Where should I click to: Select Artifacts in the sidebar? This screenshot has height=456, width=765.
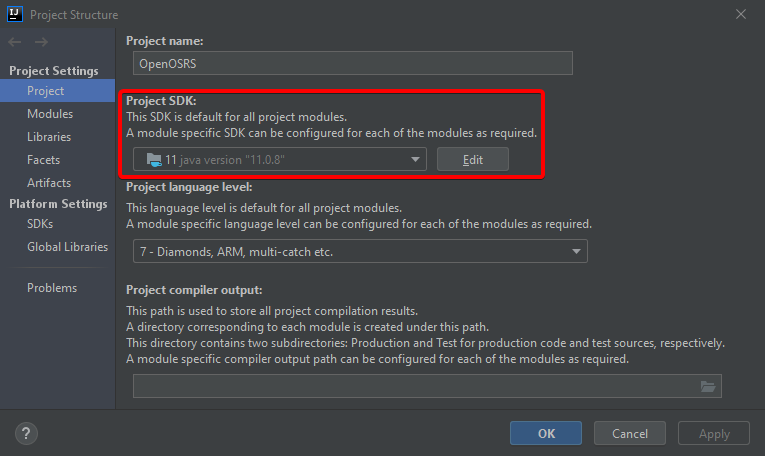(x=49, y=183)
